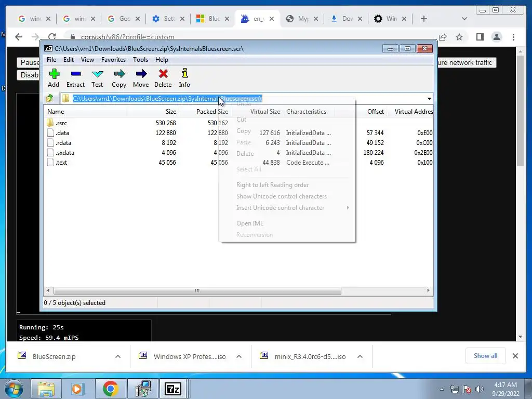Click Chrome's back arrow
The width and height of the screenshot is (532, 399).
click(x=19, y=37)
